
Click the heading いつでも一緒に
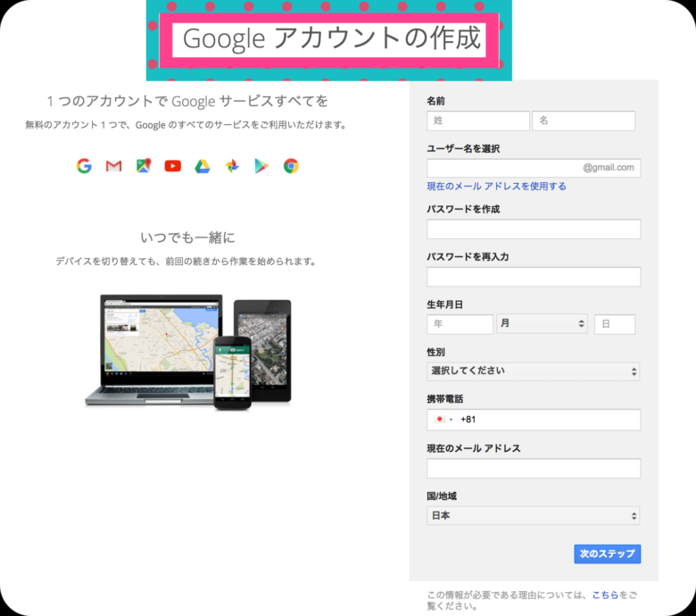coord(187,237)
